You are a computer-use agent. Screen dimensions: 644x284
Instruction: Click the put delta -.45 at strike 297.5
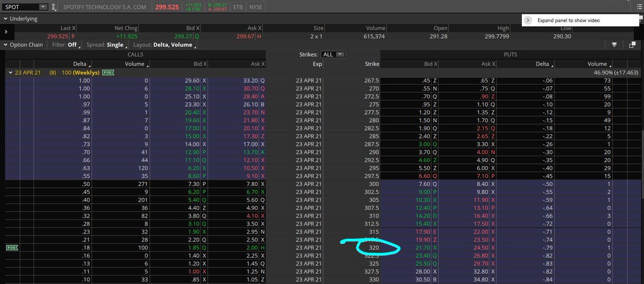point(547,175)
